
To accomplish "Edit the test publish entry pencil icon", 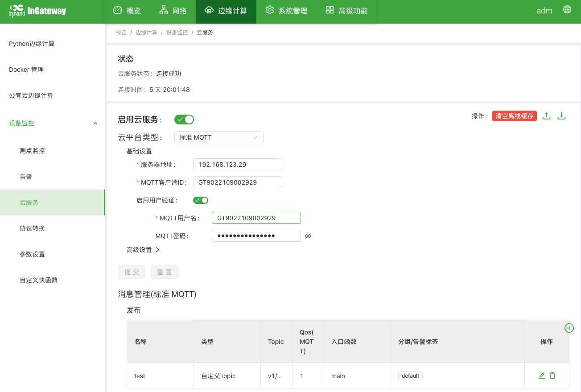I will coord(542,375).
